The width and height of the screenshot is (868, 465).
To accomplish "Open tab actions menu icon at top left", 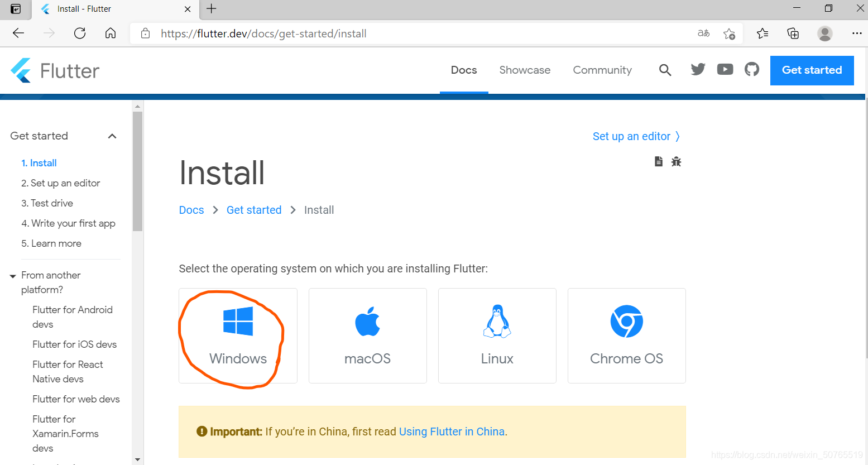I will click(16, 9).
